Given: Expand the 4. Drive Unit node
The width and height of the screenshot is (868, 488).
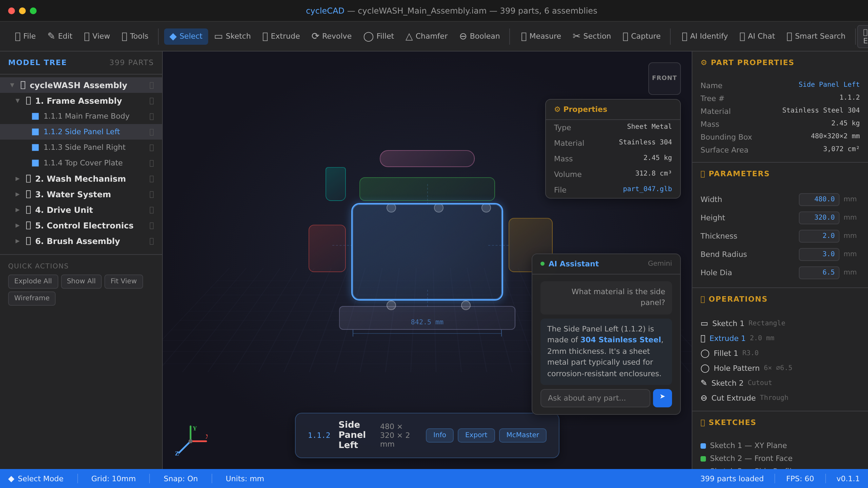Looking at the screenshot, I should [x=18, y=210].
